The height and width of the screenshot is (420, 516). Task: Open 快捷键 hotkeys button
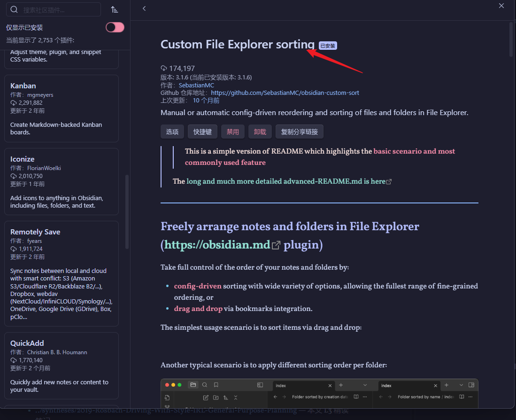coord(202,132)
